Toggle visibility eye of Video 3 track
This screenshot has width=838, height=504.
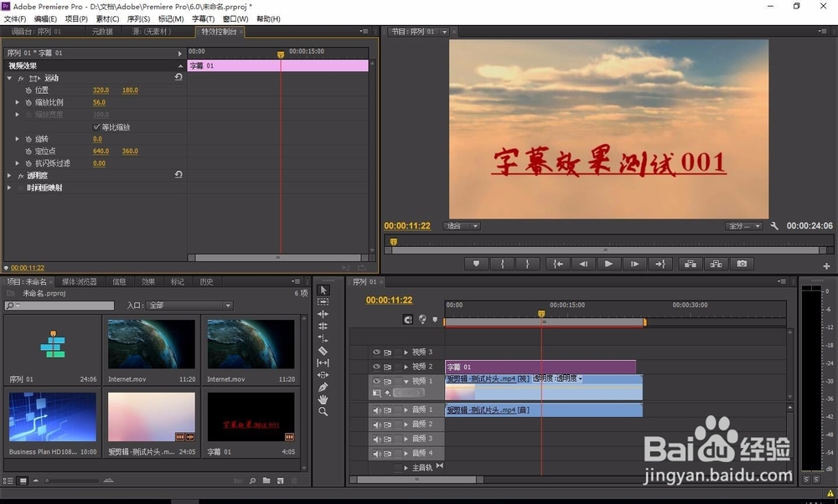pos(376,352)
